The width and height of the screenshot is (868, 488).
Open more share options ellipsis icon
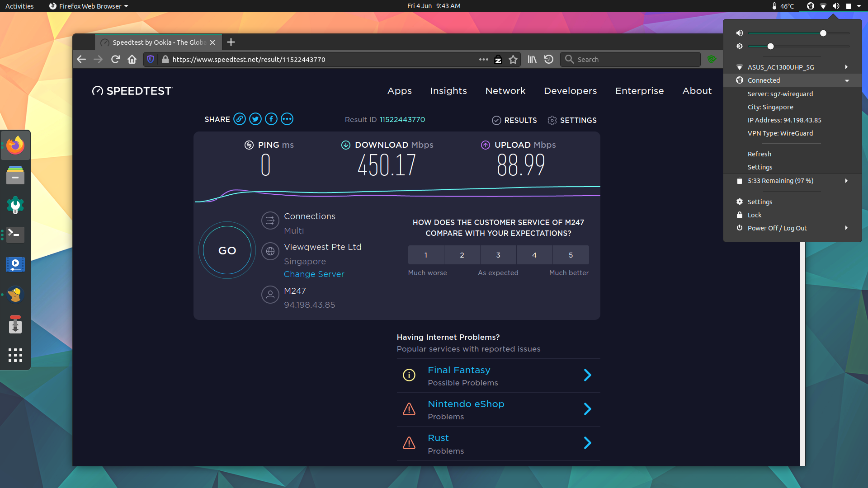click(287, 119)
